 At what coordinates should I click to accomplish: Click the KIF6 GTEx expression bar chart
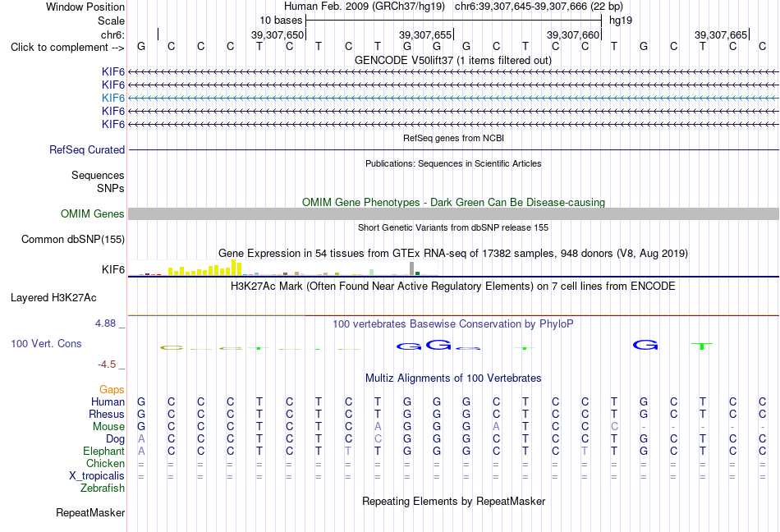(x=282, y=268)
